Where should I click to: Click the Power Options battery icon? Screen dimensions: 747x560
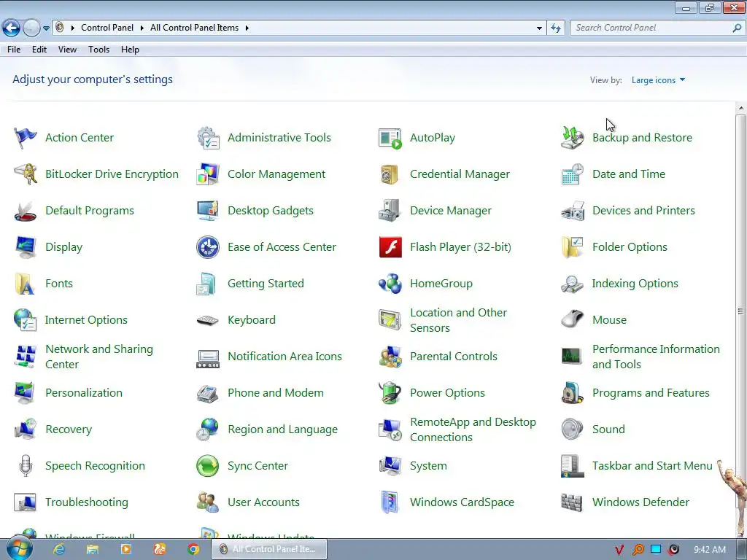click(390, 393)
